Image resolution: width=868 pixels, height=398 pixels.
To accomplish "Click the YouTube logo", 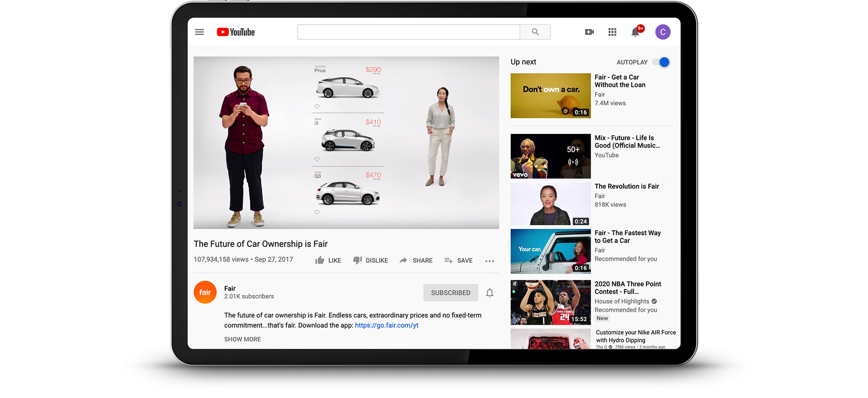I will (236, 32).
